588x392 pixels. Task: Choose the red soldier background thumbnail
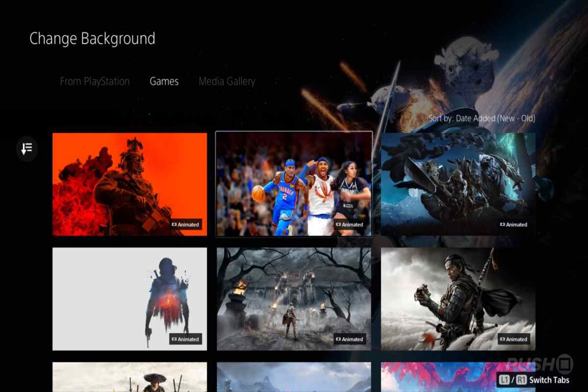coord(129,184)
